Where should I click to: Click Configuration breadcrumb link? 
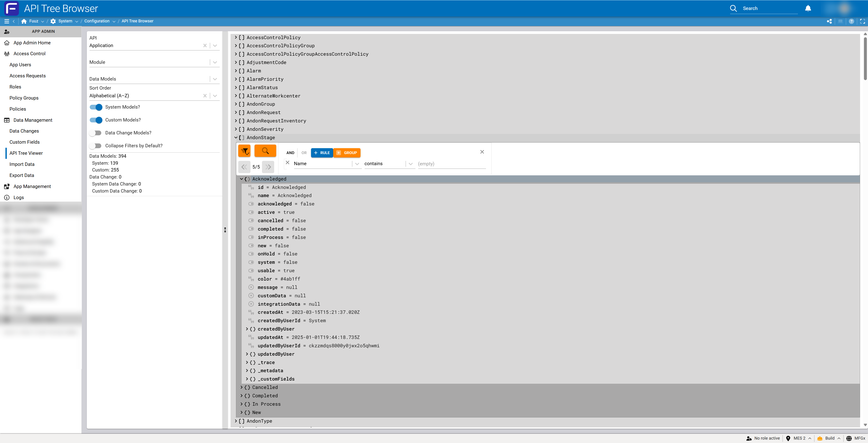97,21
